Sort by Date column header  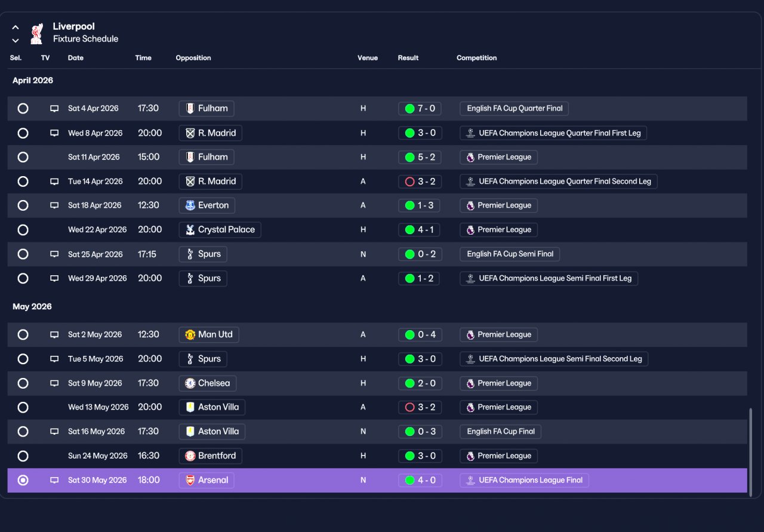(x=76, y=58)
